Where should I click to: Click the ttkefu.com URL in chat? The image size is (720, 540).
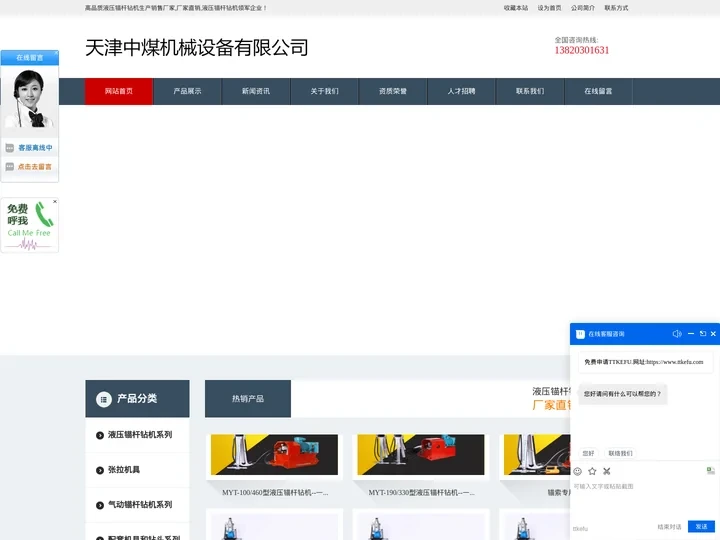click(675, 362)
